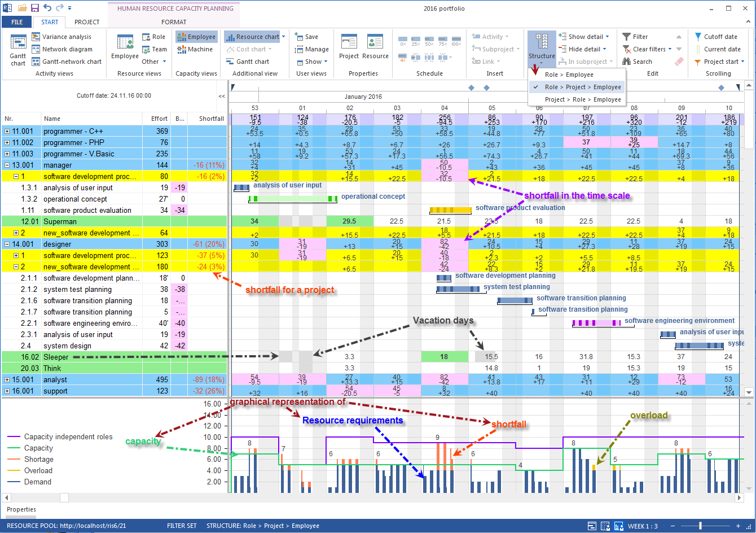
Task: Show Gantt chart as additional view
Action: tap(247, 62)
